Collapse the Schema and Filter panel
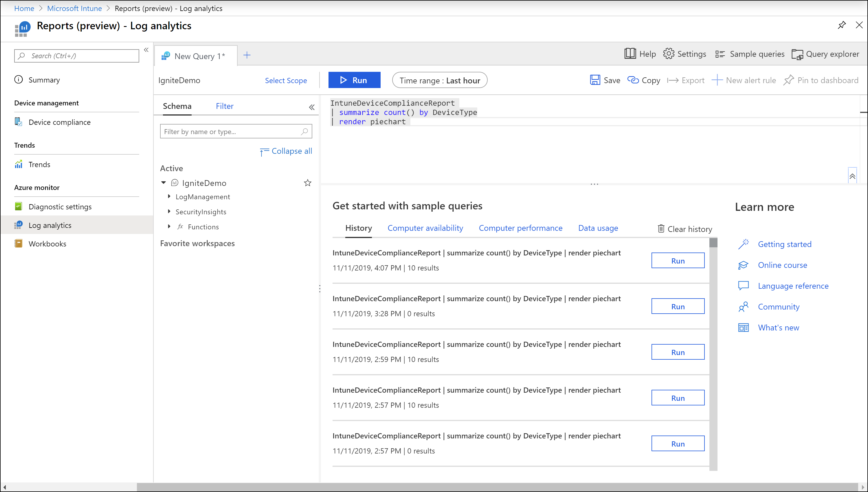This screenshot has height=492, width=868. click(x=312, y=107)
